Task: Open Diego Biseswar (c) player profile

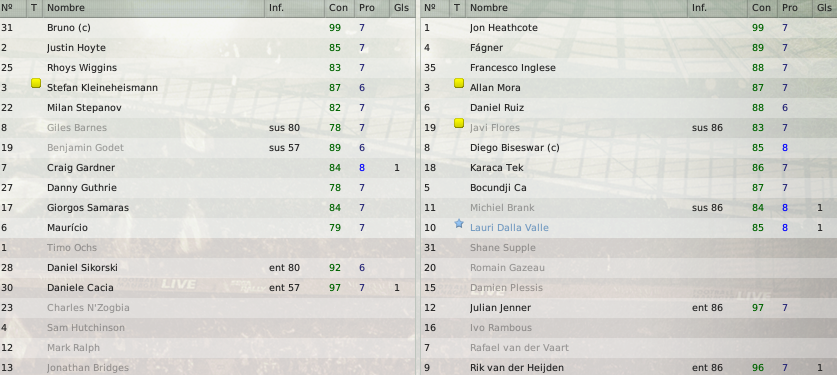Action: pos(515,148)
